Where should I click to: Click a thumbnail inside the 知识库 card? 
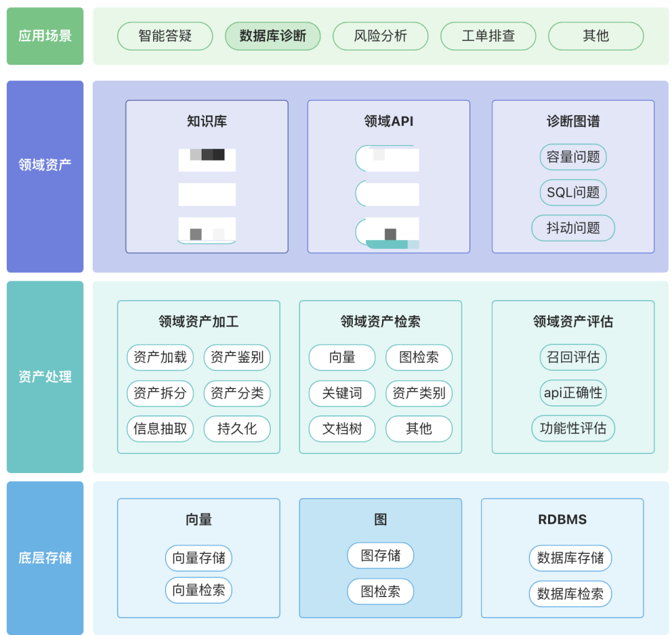[x=207, y=159]
